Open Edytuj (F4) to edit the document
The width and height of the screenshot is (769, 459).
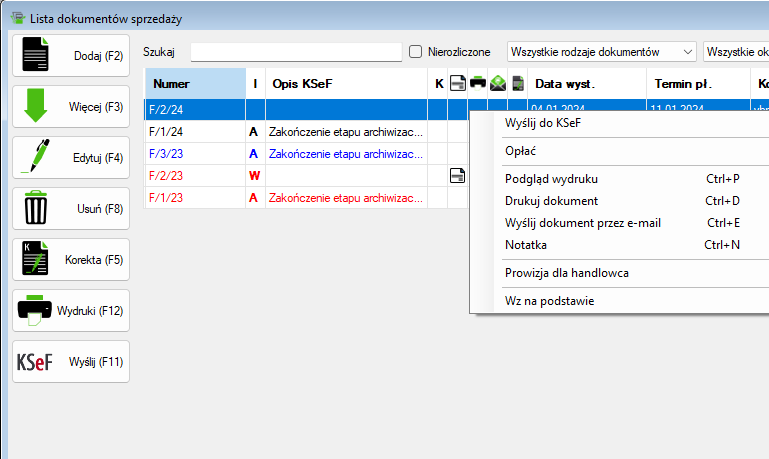point(71,158)
